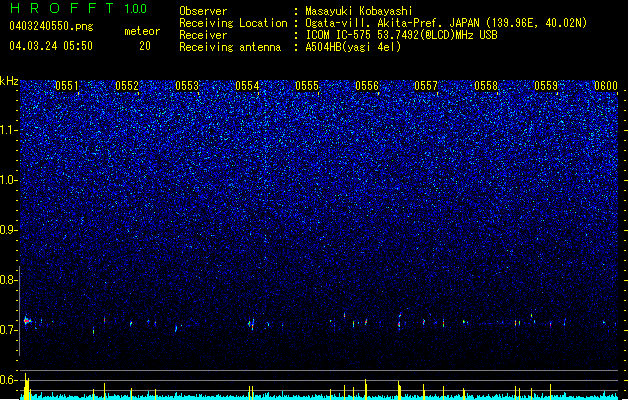The image size is (629, 400).
Task: Click the Receiving antenna label
Action: (230, 47)
